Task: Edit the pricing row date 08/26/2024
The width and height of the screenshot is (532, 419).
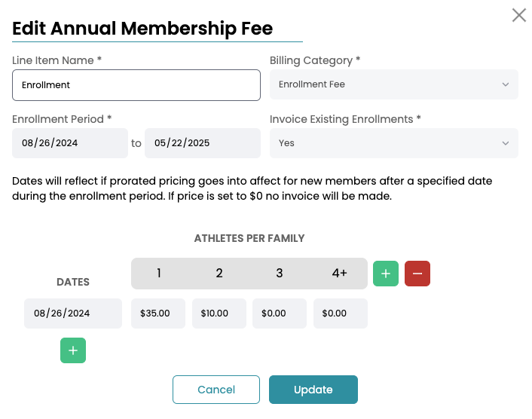Action: (x=73, y=313)
